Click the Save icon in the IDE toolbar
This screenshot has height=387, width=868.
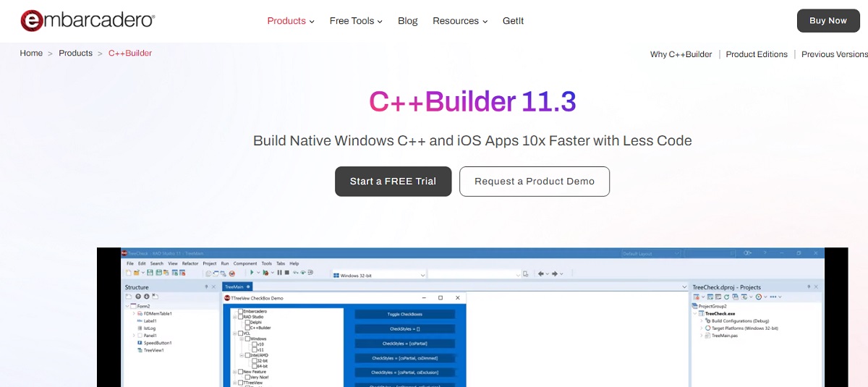click(x=150, y=273)
